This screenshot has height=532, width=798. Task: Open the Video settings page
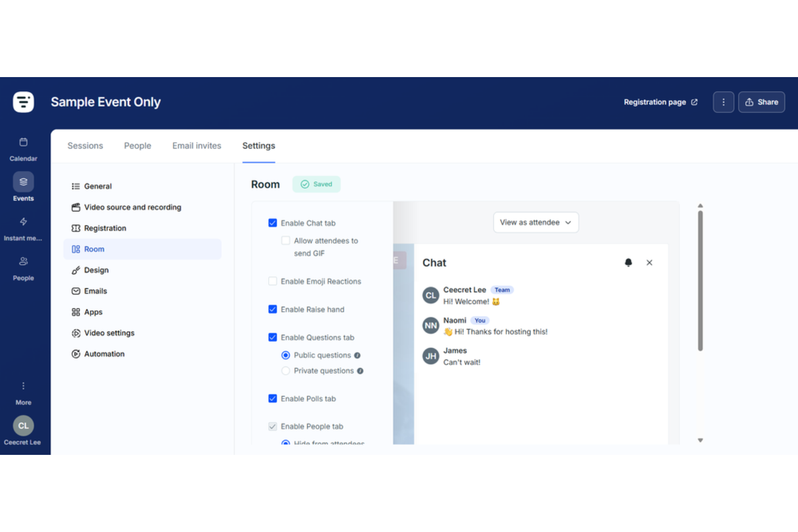pos(109,333)
